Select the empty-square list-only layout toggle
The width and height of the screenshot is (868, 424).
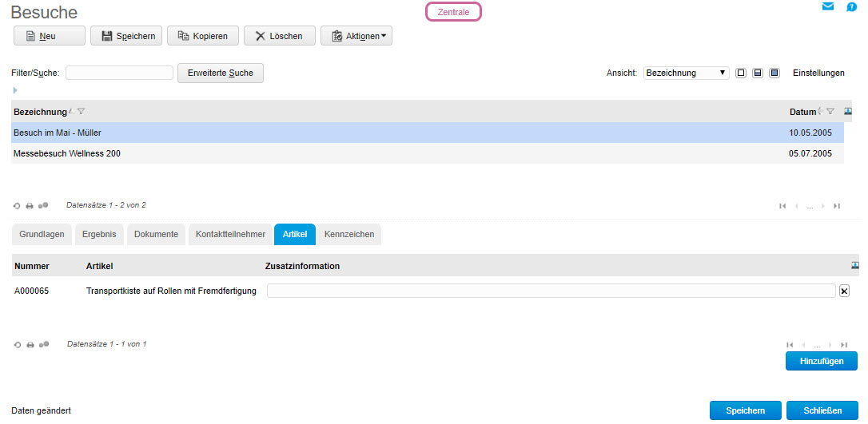click(741, 73)
